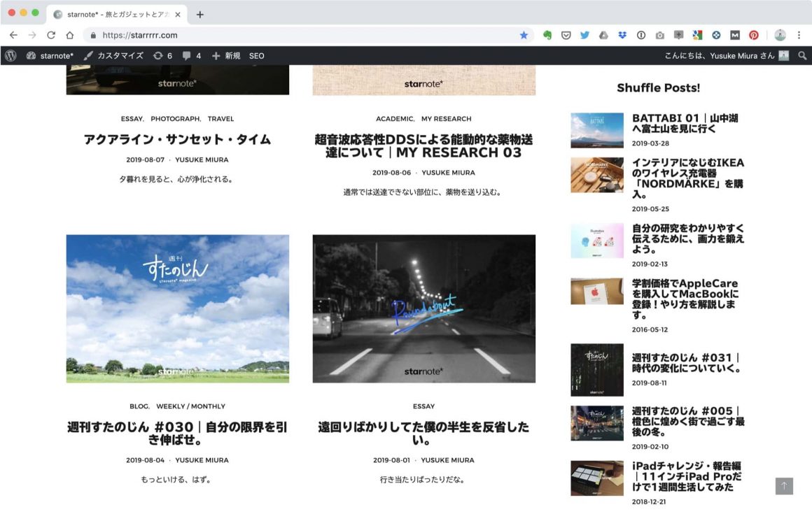The image size is (812, 514).
Task: Open the Twitter extension icon
Action: click(584, 35)
